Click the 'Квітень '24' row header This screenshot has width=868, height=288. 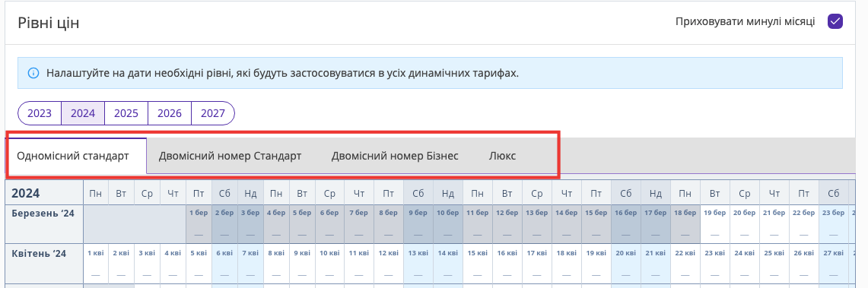[44, 263]
